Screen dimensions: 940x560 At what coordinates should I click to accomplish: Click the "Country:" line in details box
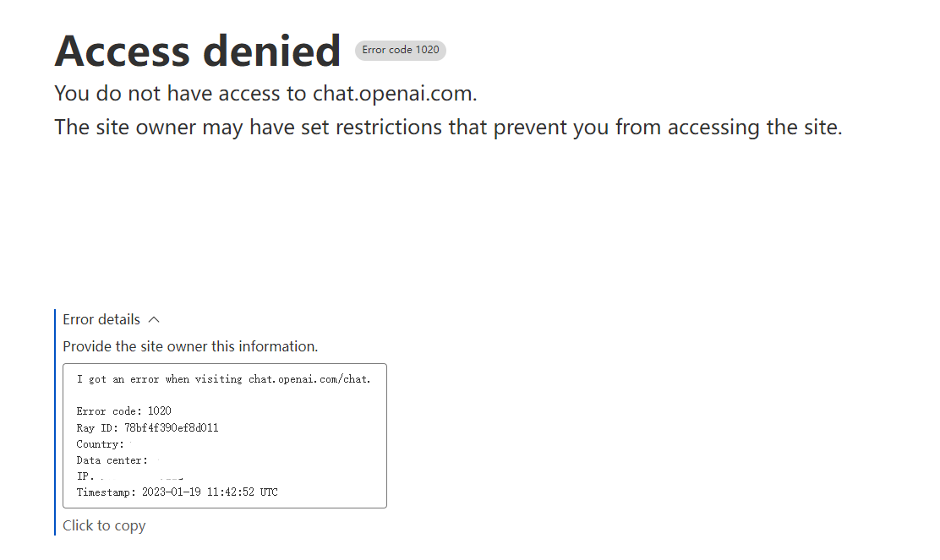[100, 444]
